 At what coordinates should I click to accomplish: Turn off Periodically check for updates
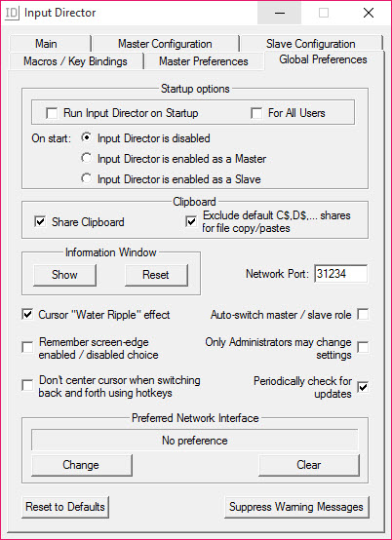pyautogui.click(x=363, y=387)
